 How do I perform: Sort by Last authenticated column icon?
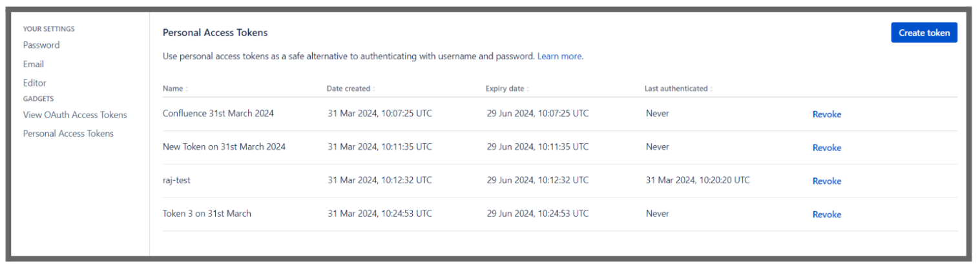coord(711,89)
